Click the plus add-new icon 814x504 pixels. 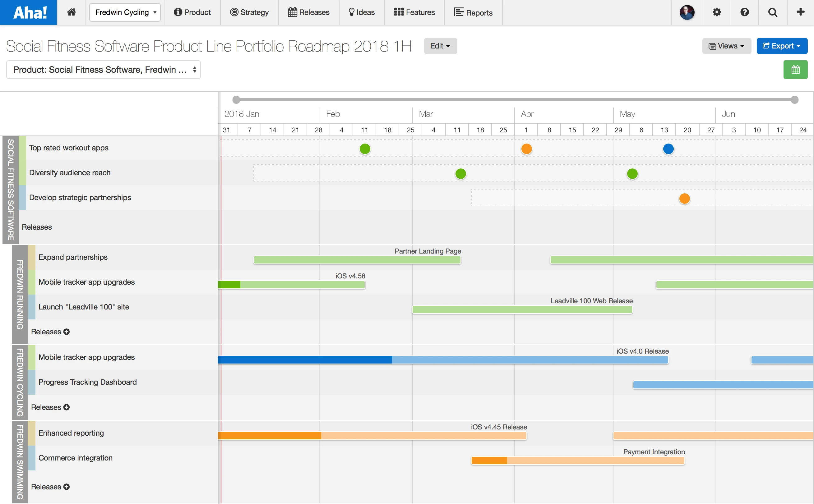pyautogui.click(x=800, y=12)
